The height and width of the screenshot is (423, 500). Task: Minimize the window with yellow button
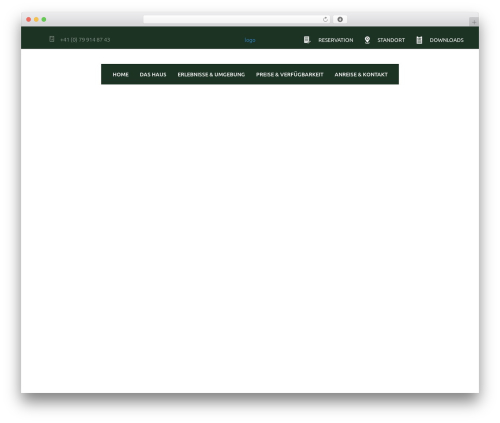pyautogui.click(x=36, y=19)
